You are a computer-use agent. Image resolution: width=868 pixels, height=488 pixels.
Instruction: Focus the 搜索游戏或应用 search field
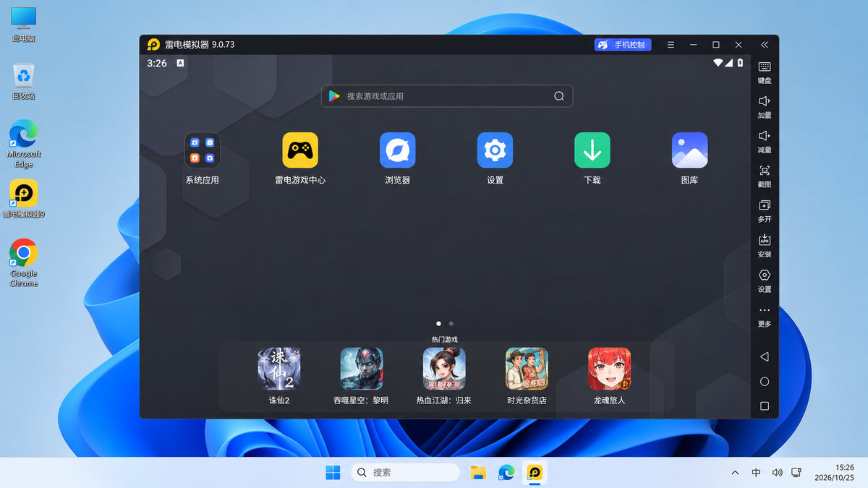[x=447, y=96]
